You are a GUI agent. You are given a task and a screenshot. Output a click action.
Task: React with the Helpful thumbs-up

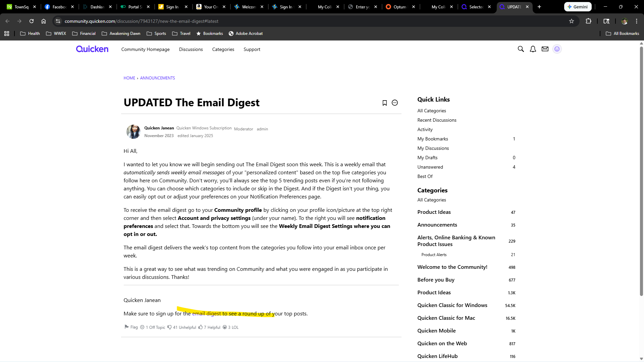click(209, 327)
